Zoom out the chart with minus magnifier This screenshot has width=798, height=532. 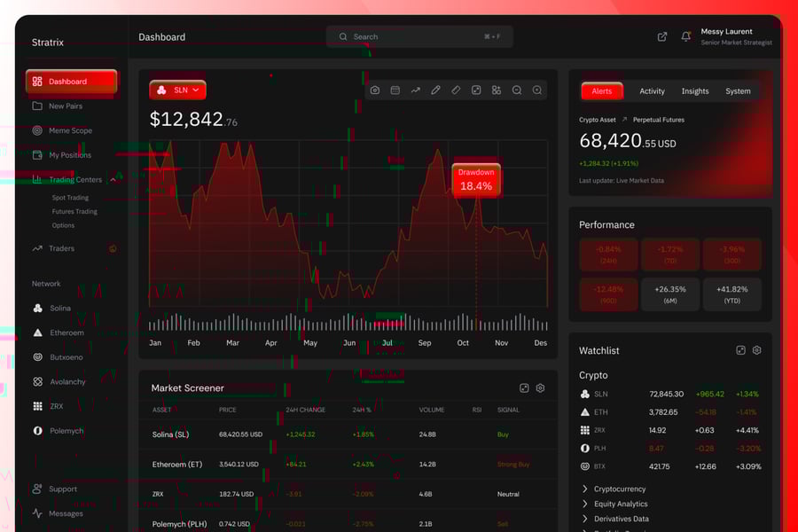coord(517,90)
